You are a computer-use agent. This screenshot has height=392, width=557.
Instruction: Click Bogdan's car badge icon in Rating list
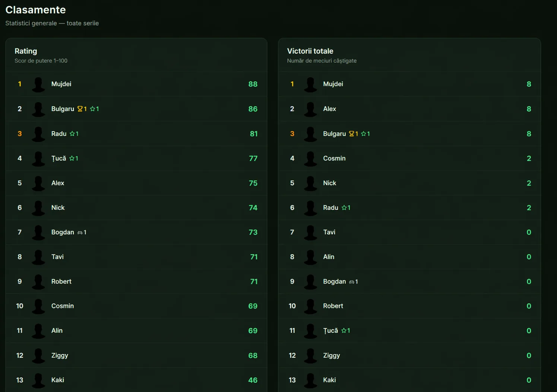(80, 233)
